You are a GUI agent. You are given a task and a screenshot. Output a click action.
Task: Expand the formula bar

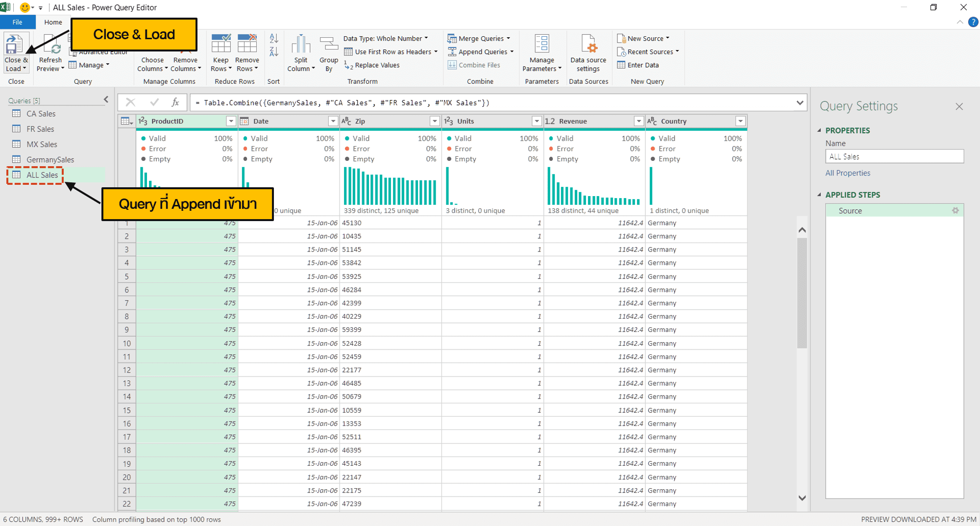(x=799, y=102)
